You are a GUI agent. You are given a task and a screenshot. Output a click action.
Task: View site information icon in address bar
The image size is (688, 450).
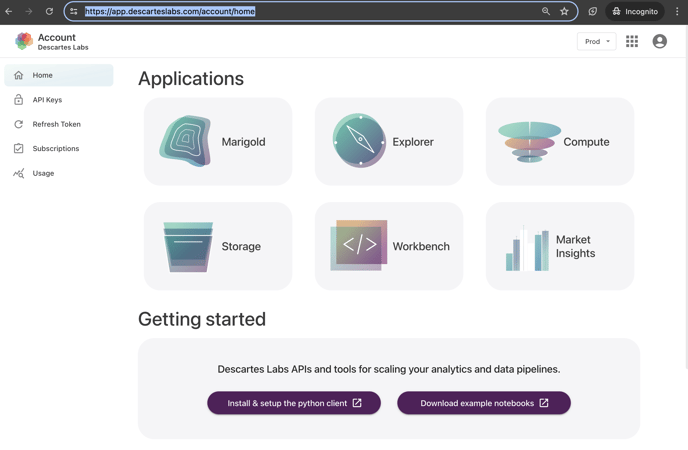(x=74, y=11)
